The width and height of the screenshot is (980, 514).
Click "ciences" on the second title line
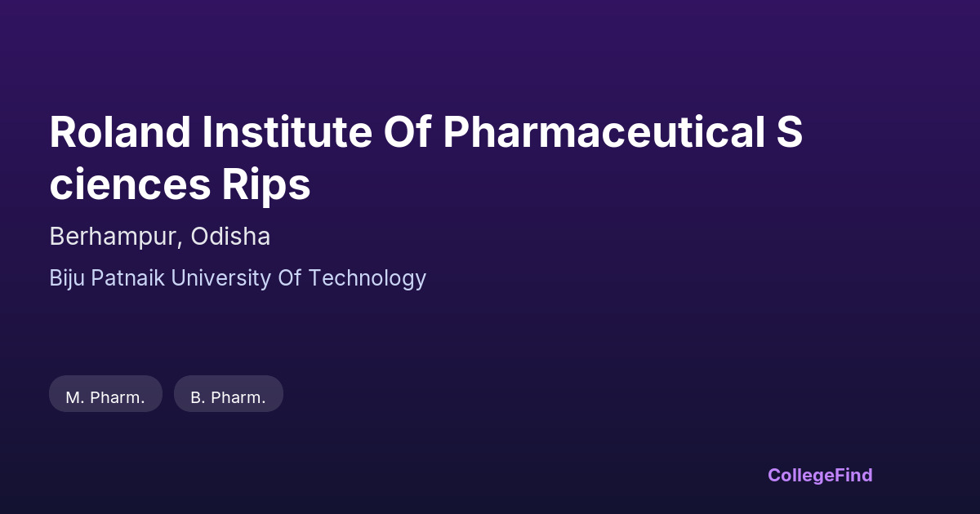click(x=128, y=184)
